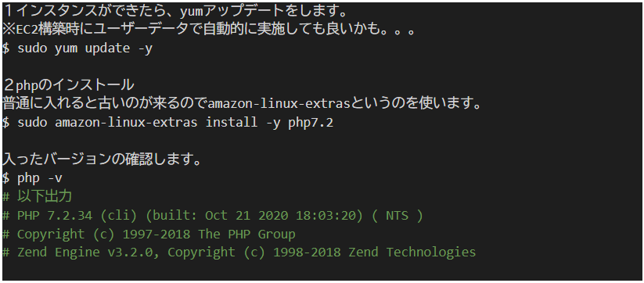Click the 'NTS' text in PHP output

coord(398,215)
